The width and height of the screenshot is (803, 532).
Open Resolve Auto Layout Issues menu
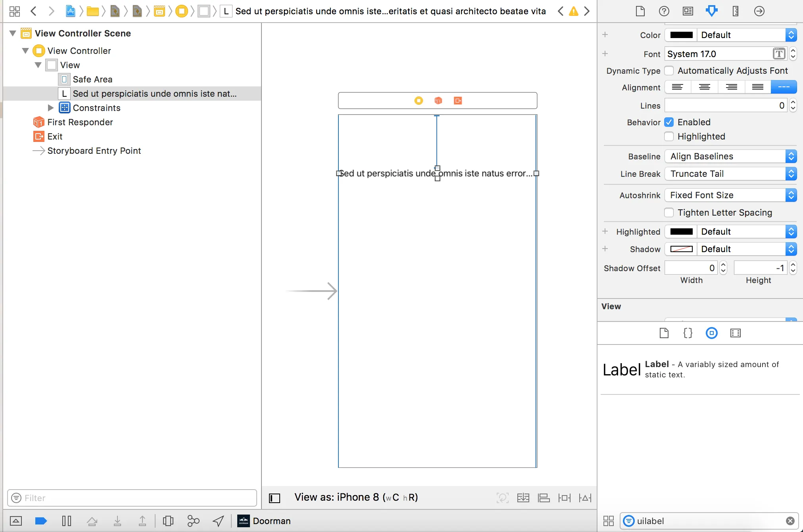tap(585, 498)
